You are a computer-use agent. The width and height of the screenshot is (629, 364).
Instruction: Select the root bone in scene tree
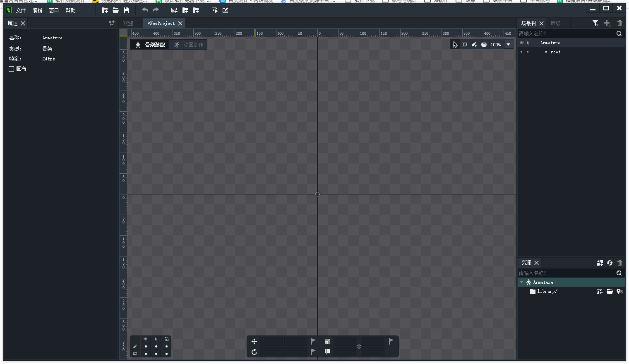point(555,52)
